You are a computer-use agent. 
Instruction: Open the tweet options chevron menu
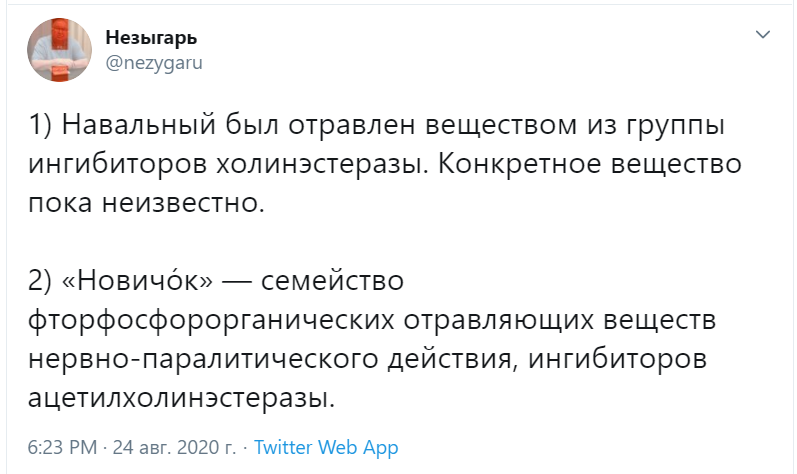point(763,35)
